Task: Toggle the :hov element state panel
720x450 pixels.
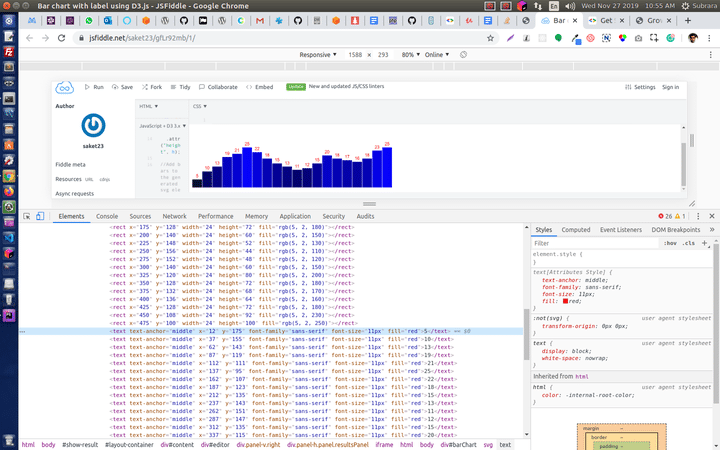Action: 670,243
